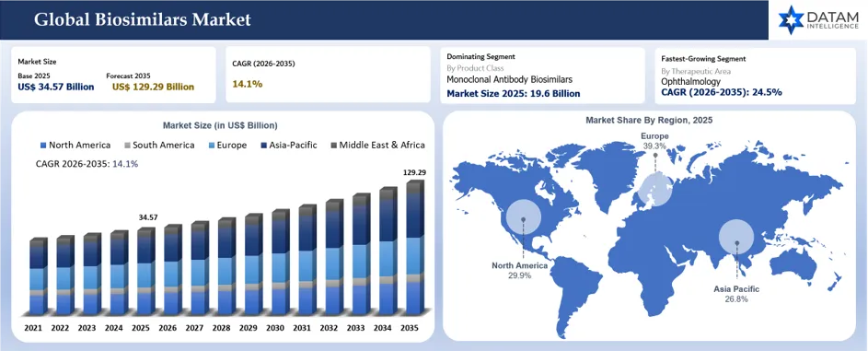
Task: Click the 'Global Biosimilars Market' title
Action: [x=143, y=20]
